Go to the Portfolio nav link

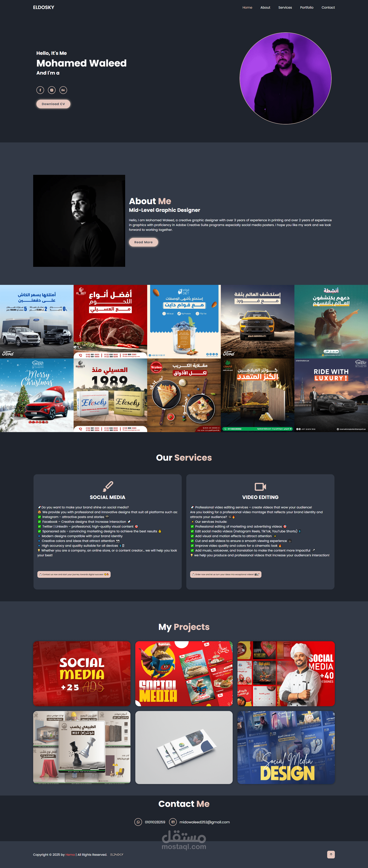click(x=306, y=7)
